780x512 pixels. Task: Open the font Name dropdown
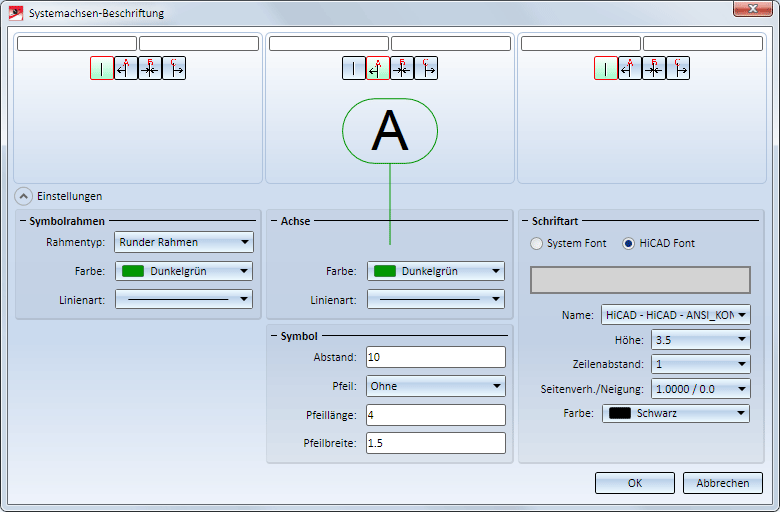676,315
